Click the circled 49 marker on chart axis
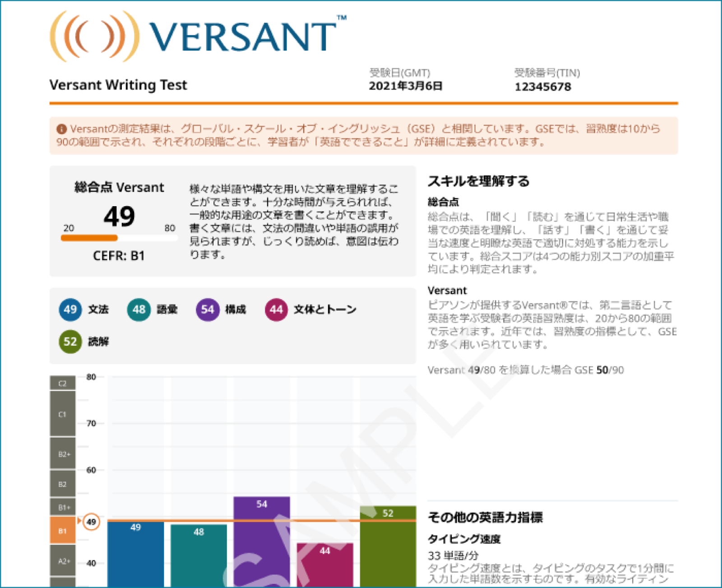The image size is (722, 588). coord(91,522)
